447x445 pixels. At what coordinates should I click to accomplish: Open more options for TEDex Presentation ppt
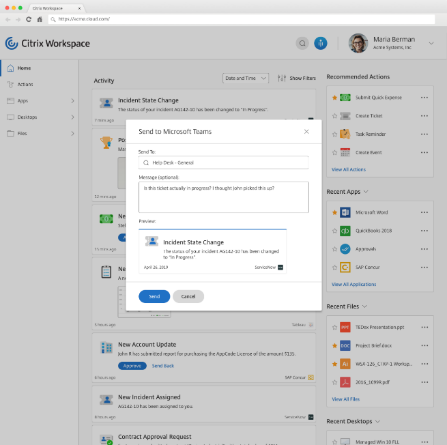coord(424,327)
